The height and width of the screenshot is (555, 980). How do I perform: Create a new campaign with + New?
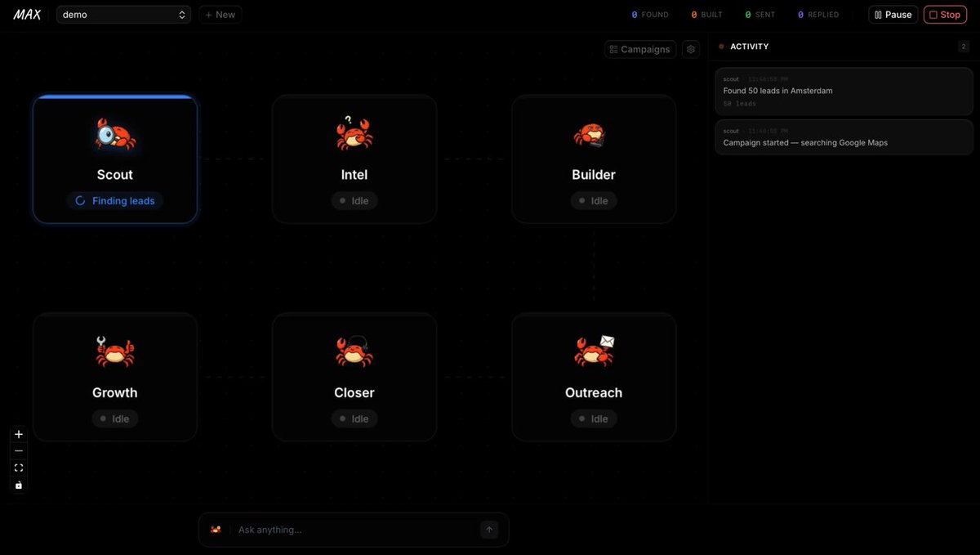(220, 15)
